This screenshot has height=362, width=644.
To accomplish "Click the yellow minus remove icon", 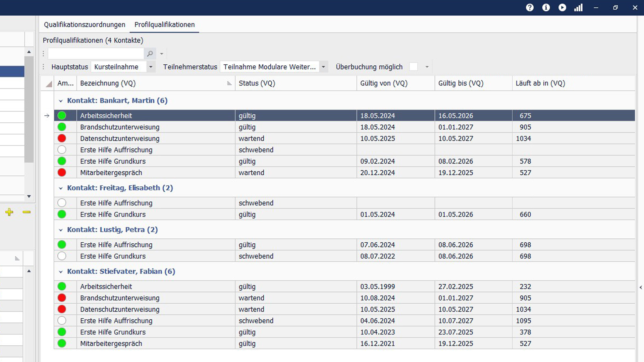I will 26,212.
